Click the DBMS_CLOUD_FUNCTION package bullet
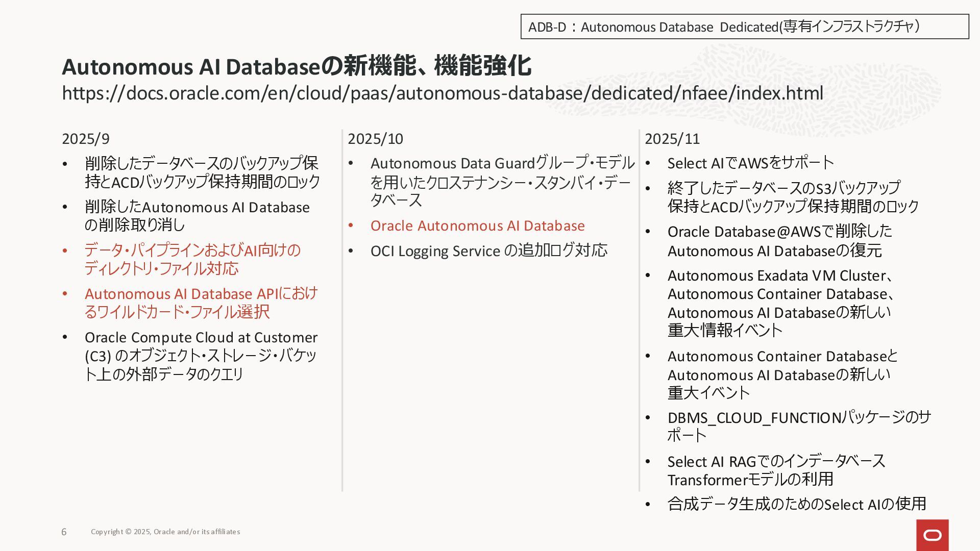Viewport: 980px width, 551px height. click(x=799, y=427)
